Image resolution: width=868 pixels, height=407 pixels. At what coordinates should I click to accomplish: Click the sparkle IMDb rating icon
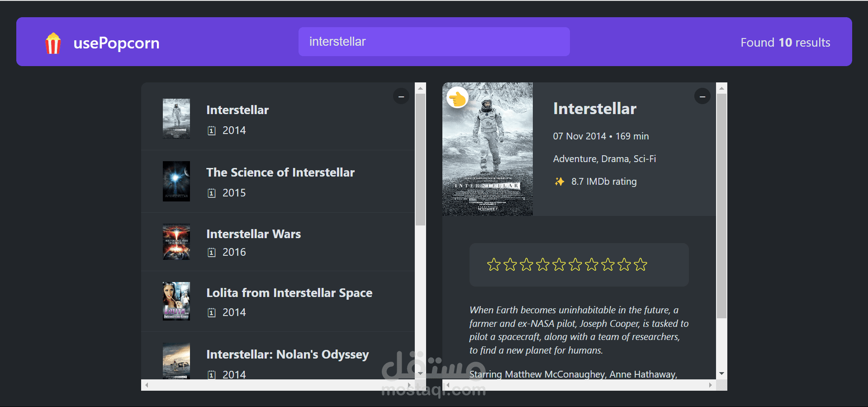560,182
